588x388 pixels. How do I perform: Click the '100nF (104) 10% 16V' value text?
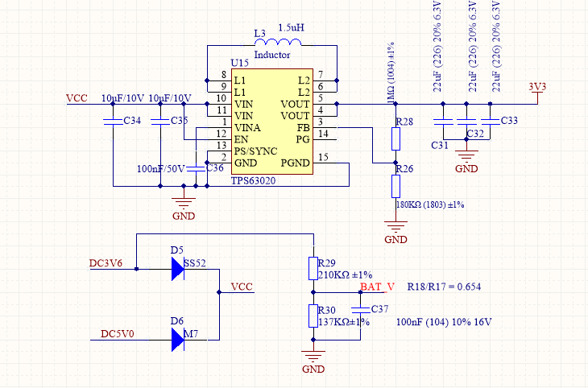click(x=444, y=322)
